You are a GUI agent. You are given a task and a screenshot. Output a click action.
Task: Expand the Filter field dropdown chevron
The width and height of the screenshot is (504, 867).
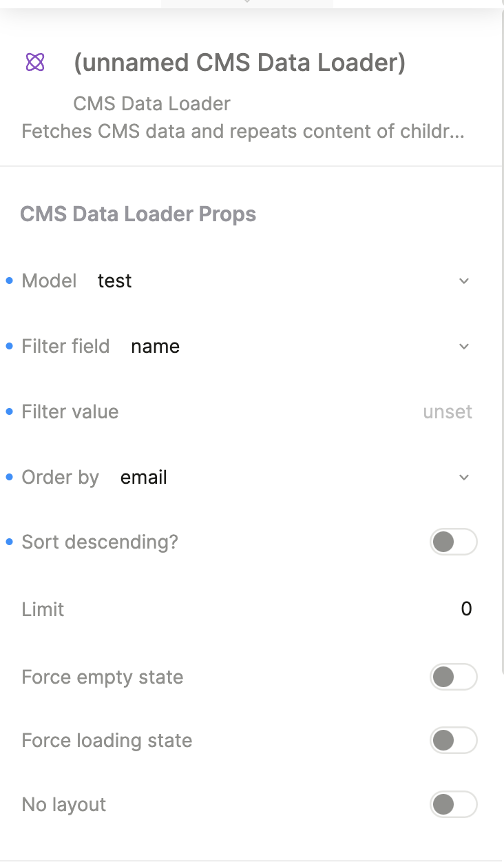click(x=464, y=346)
